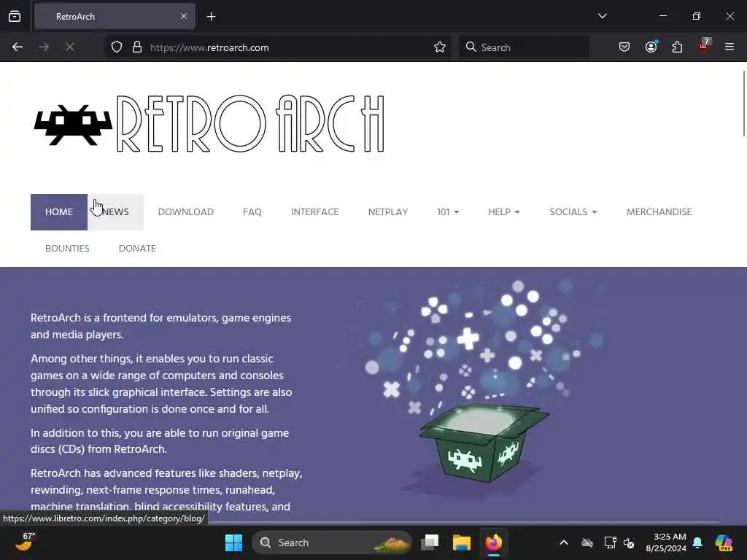Viewport: 747px width, 560px height.
Task: Open the DOWNLOAD page
Action: coord(186,212)
